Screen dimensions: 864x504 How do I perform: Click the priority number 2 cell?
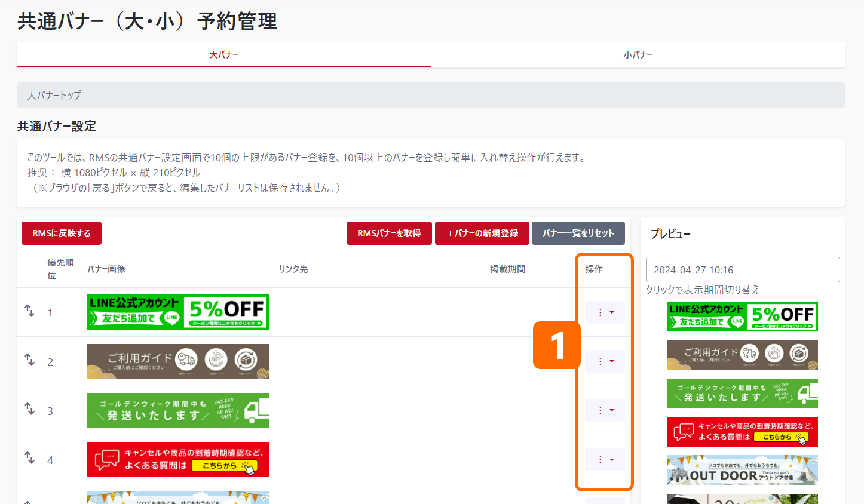tap(50, 362)
